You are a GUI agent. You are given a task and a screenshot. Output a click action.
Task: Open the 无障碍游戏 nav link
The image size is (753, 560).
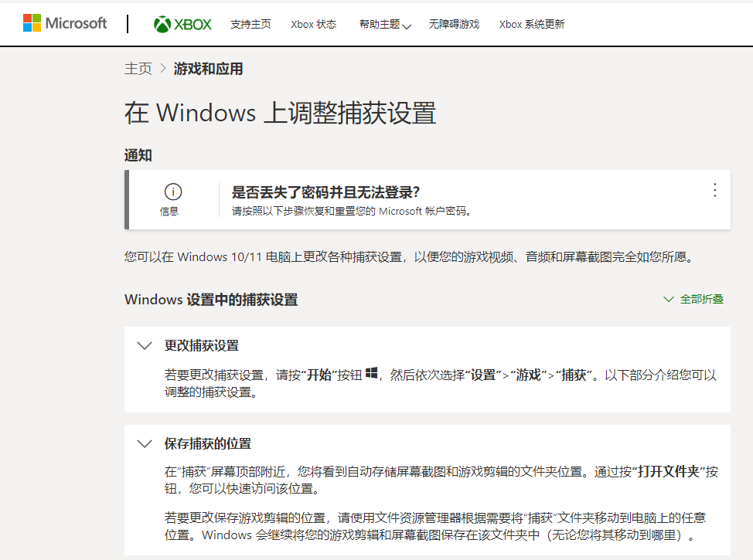(x=454, y=24)
